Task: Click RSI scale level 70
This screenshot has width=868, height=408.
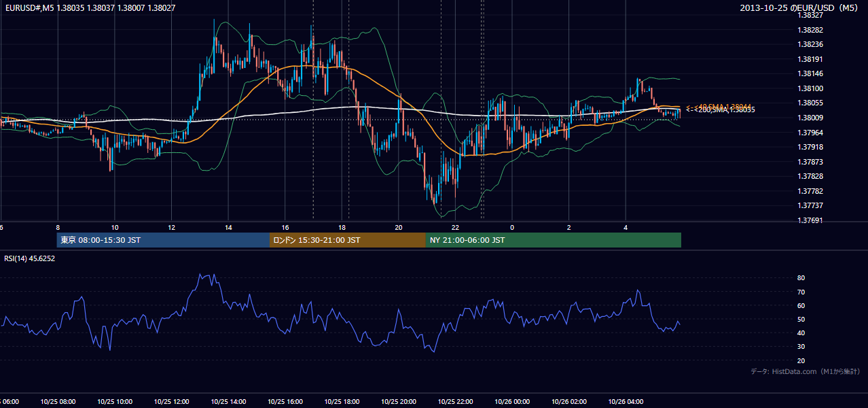Action: click(801, 292)
